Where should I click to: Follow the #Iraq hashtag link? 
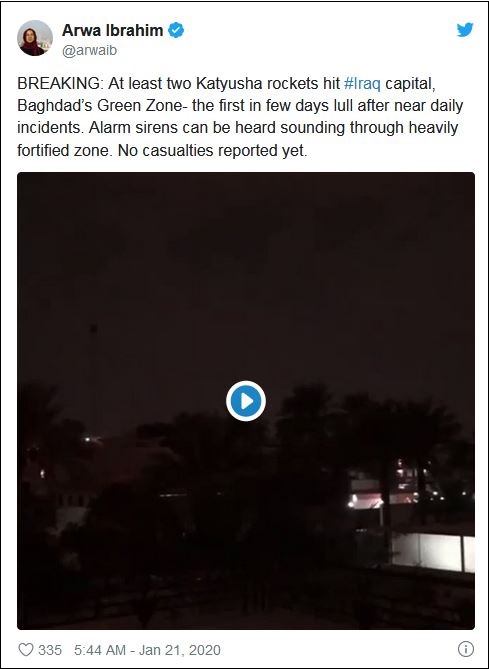tap(362, 84)
